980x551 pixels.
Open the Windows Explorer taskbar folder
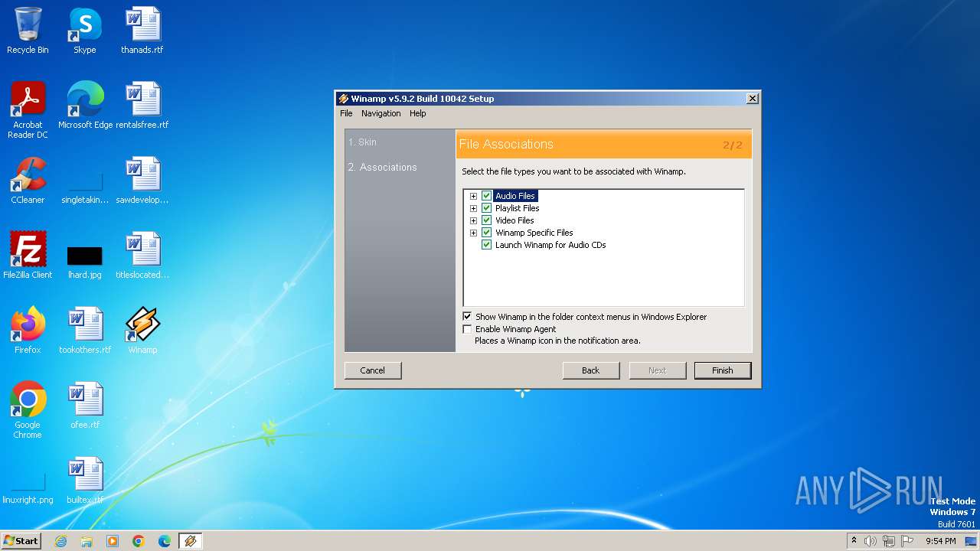(87, 541)
